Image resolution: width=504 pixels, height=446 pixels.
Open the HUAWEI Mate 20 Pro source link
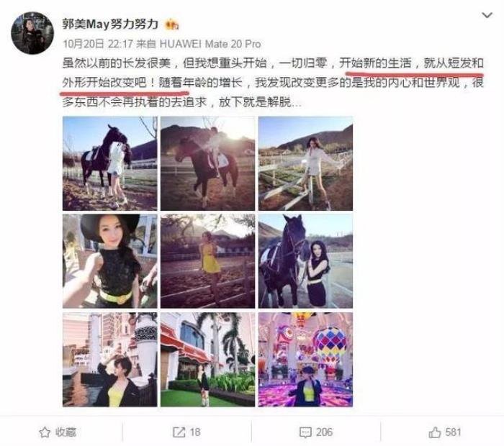coord(210,44)
